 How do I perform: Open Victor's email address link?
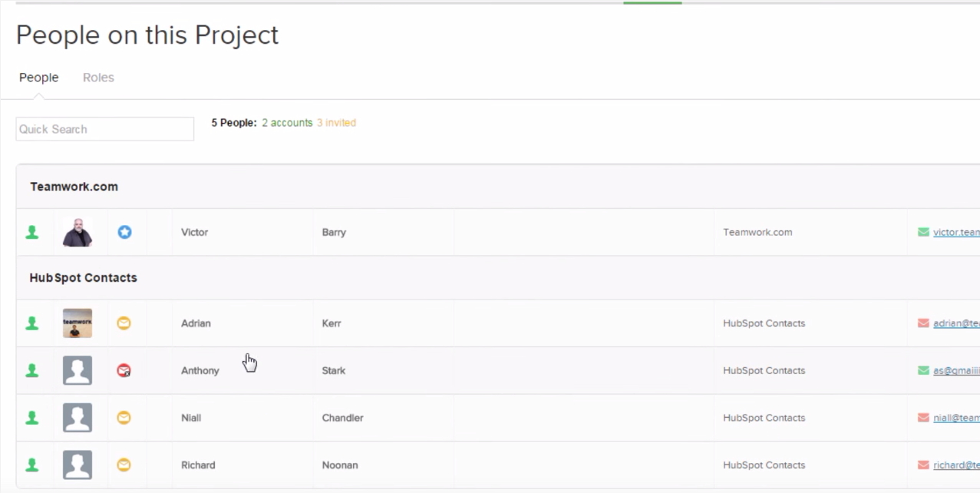point(956,232)
